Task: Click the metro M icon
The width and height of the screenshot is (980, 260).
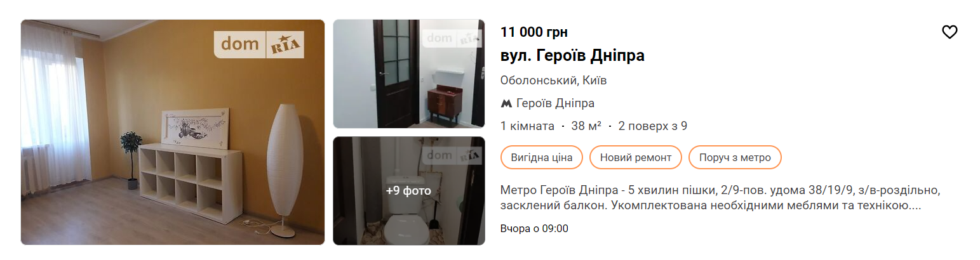Action: [x=506, y=103]
